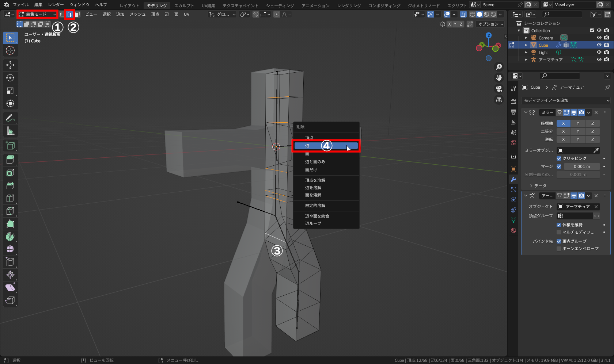Activate the Spin tool

[x=10, y=237]
